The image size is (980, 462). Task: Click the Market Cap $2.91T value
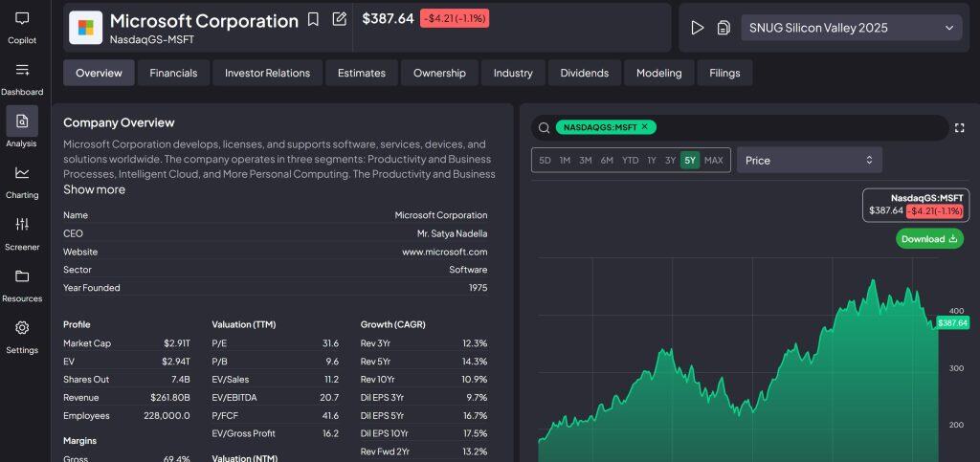point(177,343)
